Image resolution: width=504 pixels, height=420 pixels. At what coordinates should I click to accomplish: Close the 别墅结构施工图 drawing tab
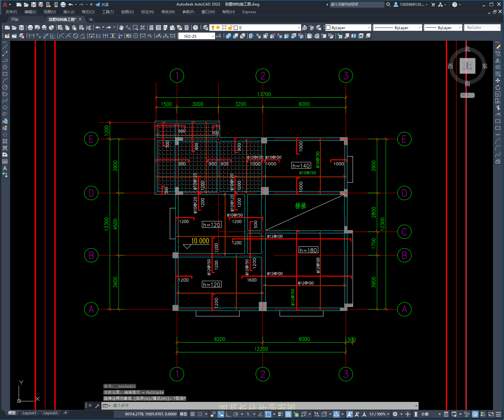[x=80, y=19]
